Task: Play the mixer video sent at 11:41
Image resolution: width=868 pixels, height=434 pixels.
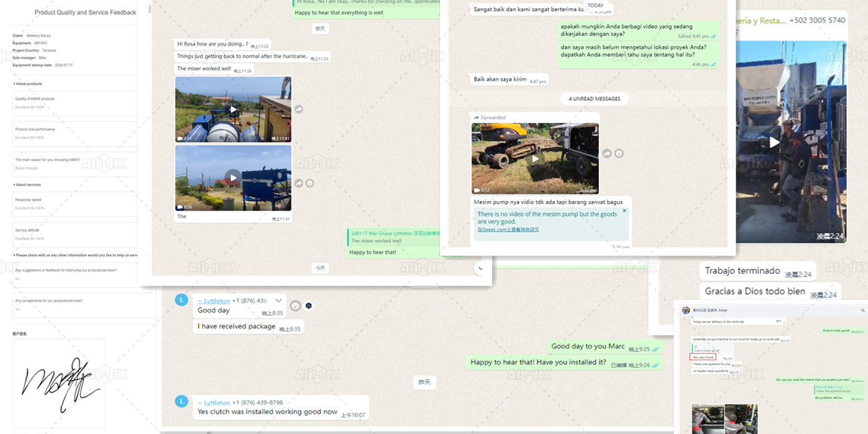Action: [x=233, y=108]
